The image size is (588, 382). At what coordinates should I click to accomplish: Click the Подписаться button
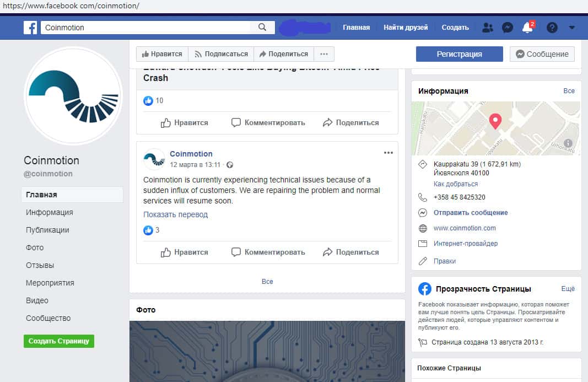coord(221,54)
